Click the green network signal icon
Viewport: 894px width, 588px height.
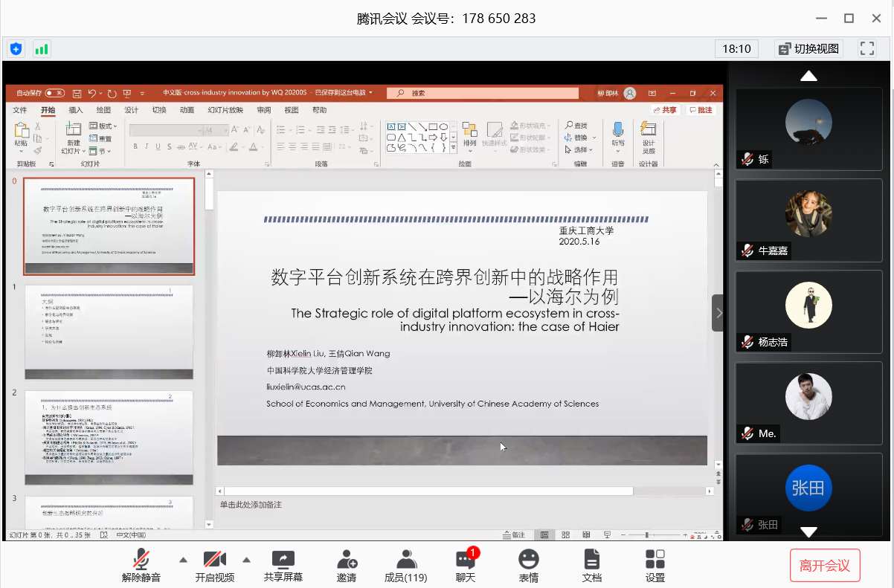coord(41,49)
